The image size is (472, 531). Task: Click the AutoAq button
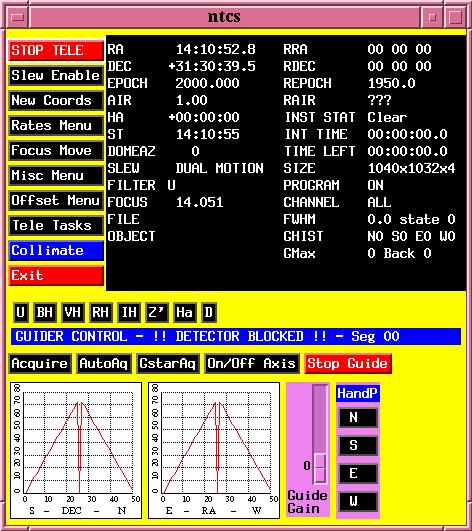pyautogui.click(x=104, y=364)
